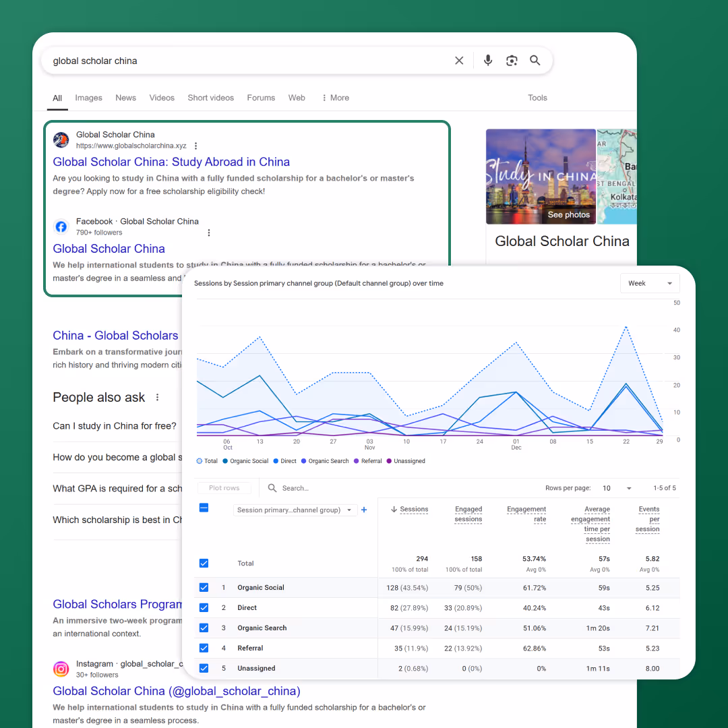Switch to the Web tab
728x728 pixels.
(x=297, y=98)
